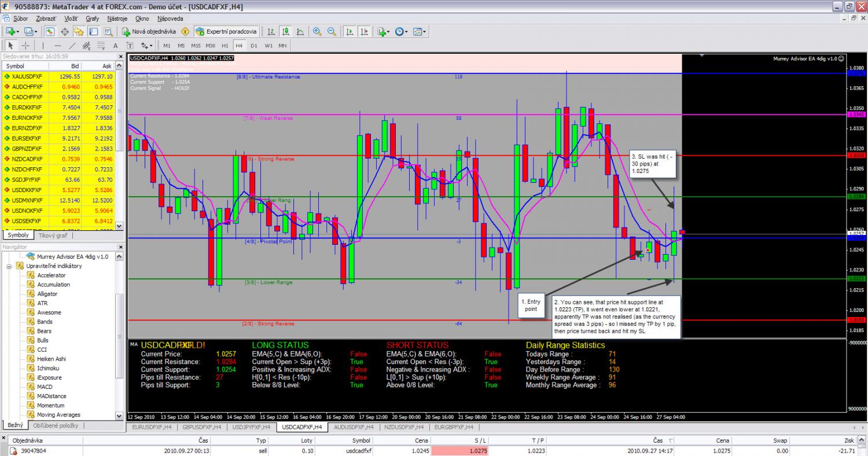This screenshot has height=456, width=868.
Task: Toggle the Navigator window star-folder icon
Action: pos(79,31)
